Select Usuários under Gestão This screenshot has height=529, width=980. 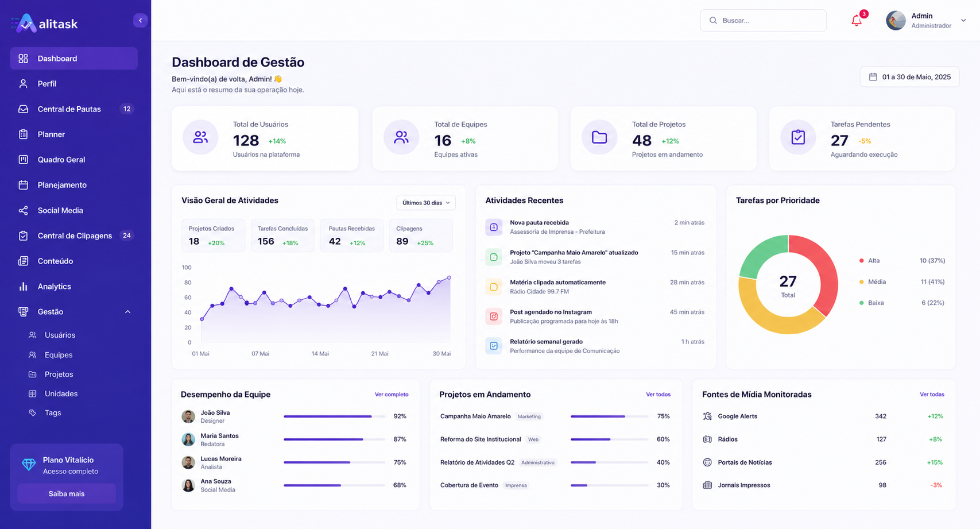(x=60, y=335)
